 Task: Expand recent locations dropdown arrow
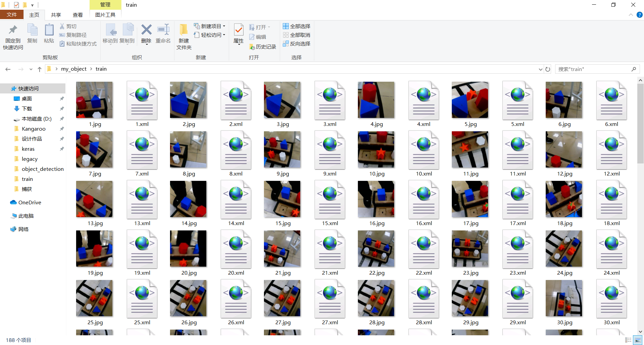point(31,69)
